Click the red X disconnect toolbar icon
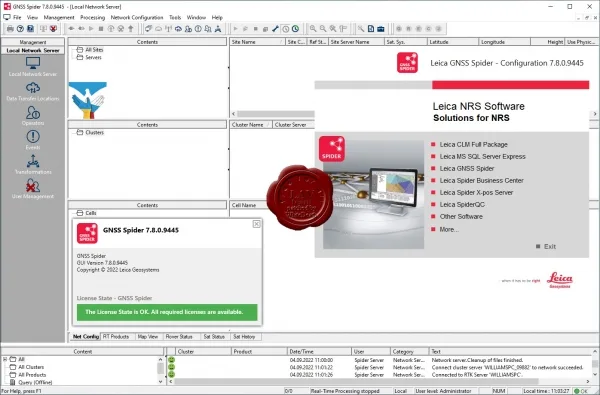This screenshot has height=395, width=600. coord(53,29)
